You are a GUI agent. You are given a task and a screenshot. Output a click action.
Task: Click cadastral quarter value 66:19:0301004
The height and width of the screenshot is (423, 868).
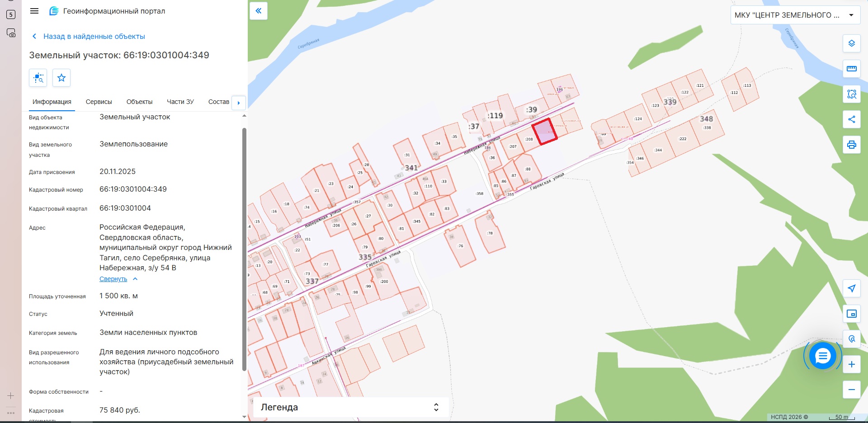(125, 208)
